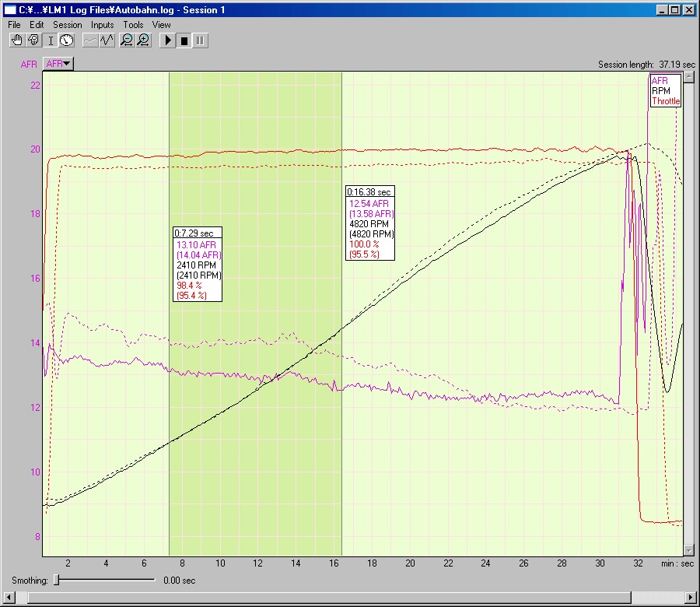Click the magenta AFR axis label

[29, 65]
